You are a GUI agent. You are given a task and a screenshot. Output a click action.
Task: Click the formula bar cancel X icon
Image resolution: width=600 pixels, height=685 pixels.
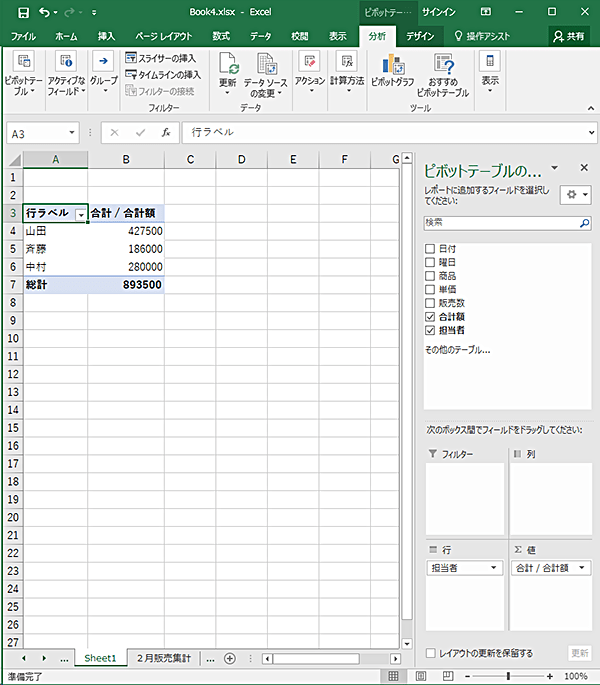click(114, 132)
